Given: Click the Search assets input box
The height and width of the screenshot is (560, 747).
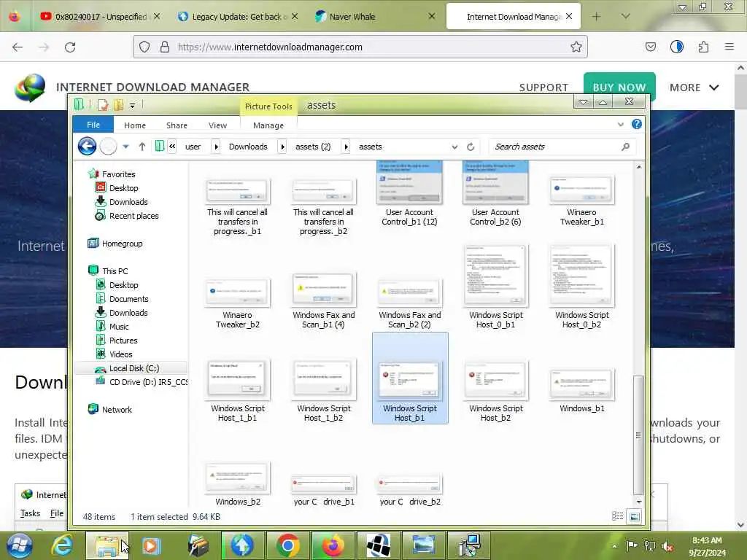Looking at the screenshot, I should click(562, 147).
